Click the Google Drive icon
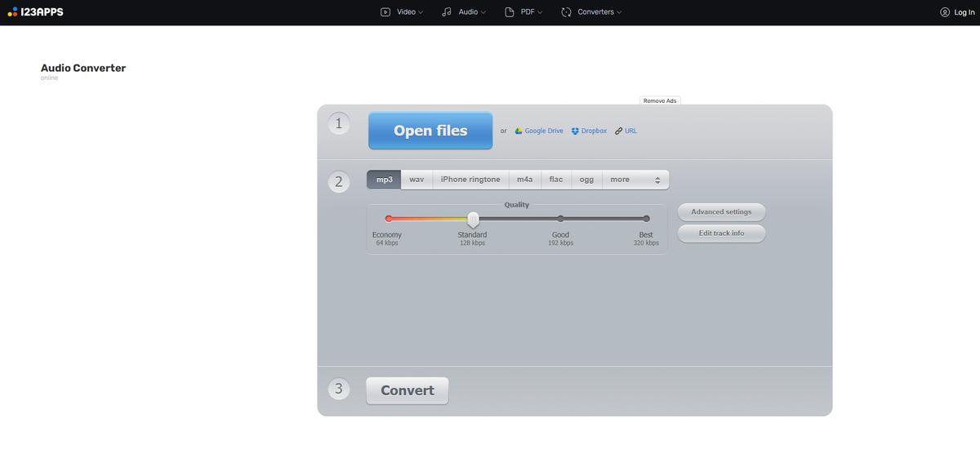The width and height of the screenshot is (980, 472). pos(519,131)
